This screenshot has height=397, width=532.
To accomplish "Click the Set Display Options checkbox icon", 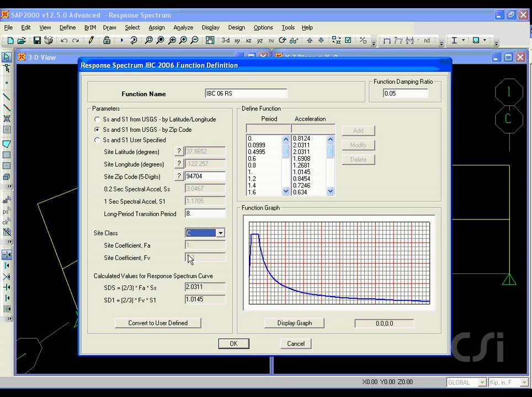I will click(348, 40).
